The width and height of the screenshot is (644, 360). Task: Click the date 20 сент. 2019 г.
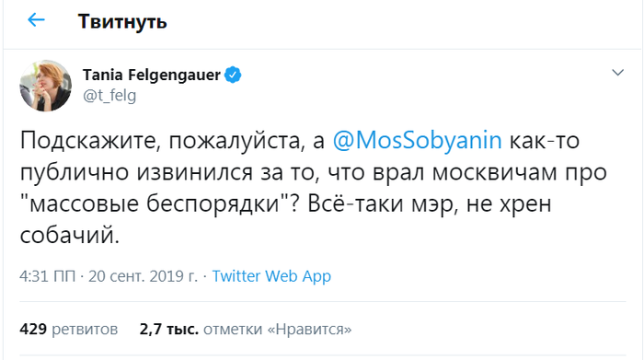[x=143, y=276]
